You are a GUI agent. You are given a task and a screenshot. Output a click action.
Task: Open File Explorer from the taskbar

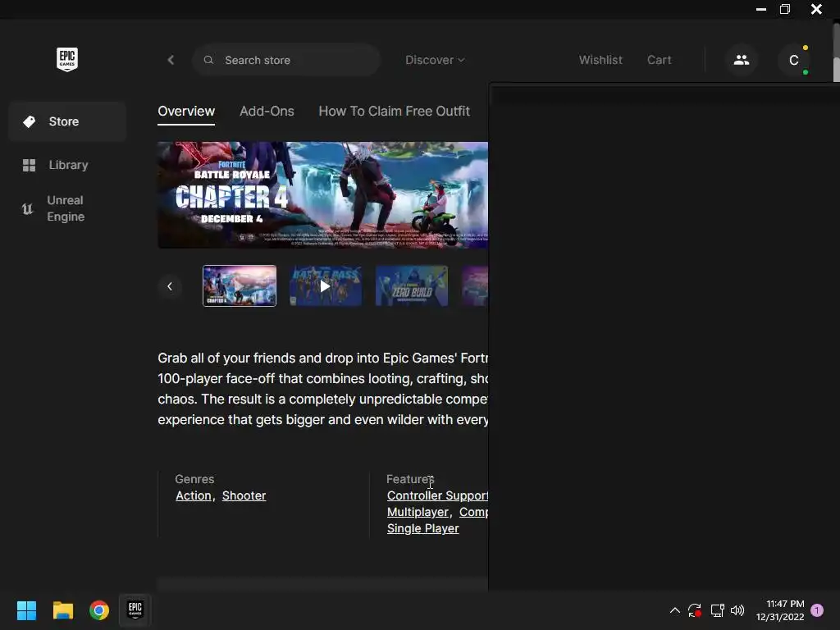point(62,610)
